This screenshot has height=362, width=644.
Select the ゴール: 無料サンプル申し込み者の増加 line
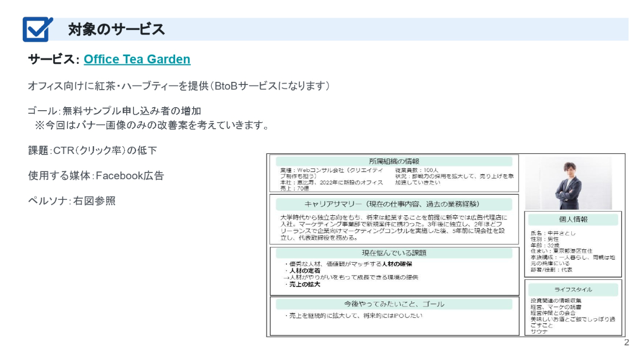[x=114, y=111]
